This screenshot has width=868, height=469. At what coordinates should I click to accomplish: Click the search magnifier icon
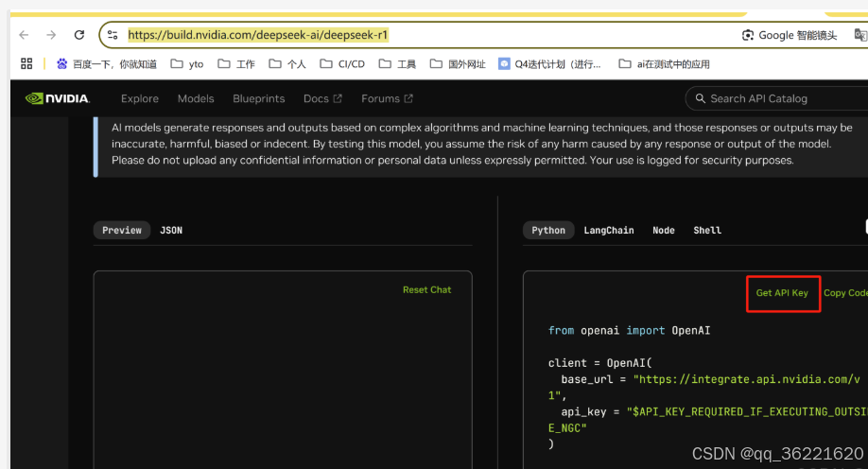(701, 98)
